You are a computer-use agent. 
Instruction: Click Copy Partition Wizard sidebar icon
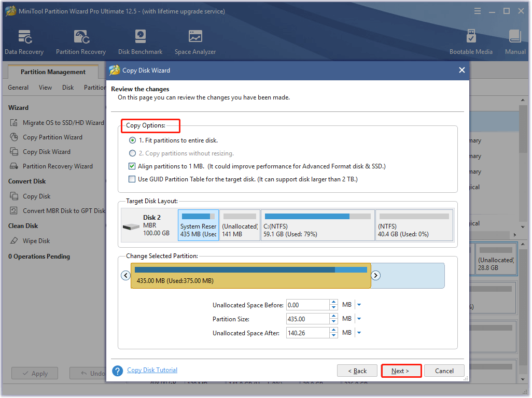point(14,137)
